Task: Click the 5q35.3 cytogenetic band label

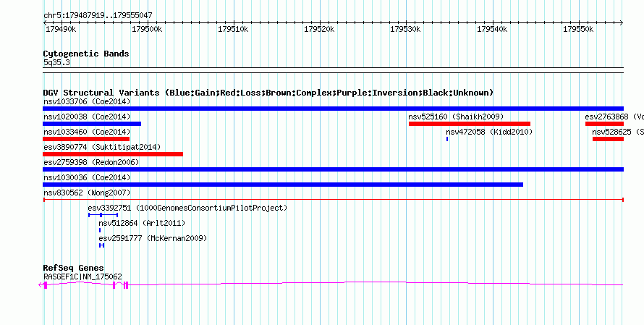Action: (x=56, y=62)
